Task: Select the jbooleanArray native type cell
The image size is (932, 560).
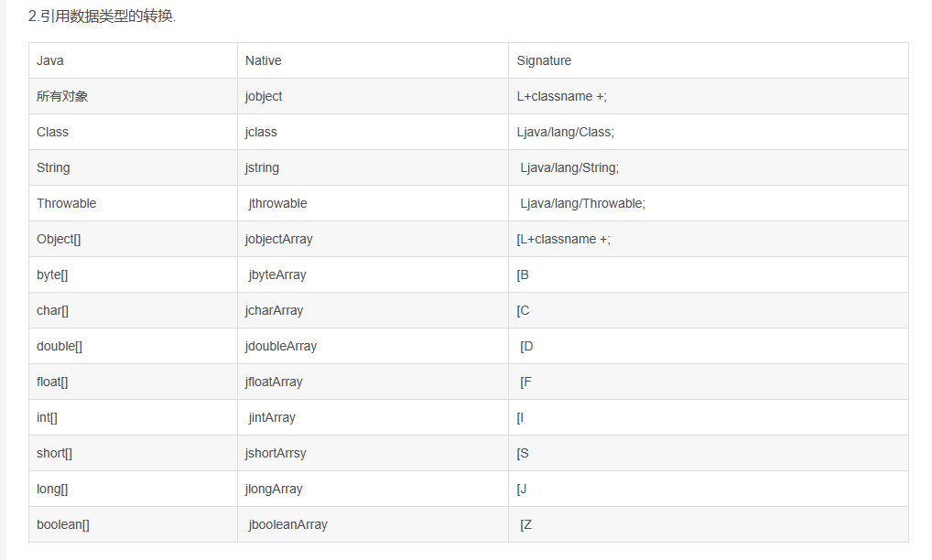Action: 287,524
